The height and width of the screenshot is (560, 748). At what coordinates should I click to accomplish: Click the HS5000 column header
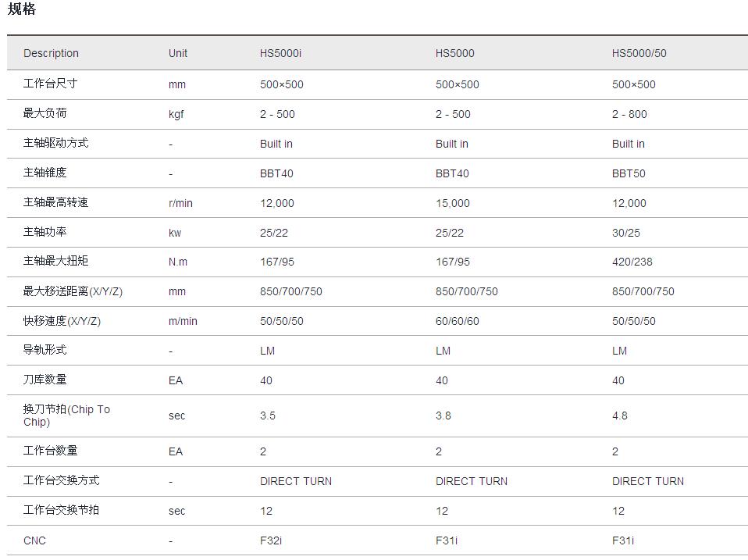[454, 53]
